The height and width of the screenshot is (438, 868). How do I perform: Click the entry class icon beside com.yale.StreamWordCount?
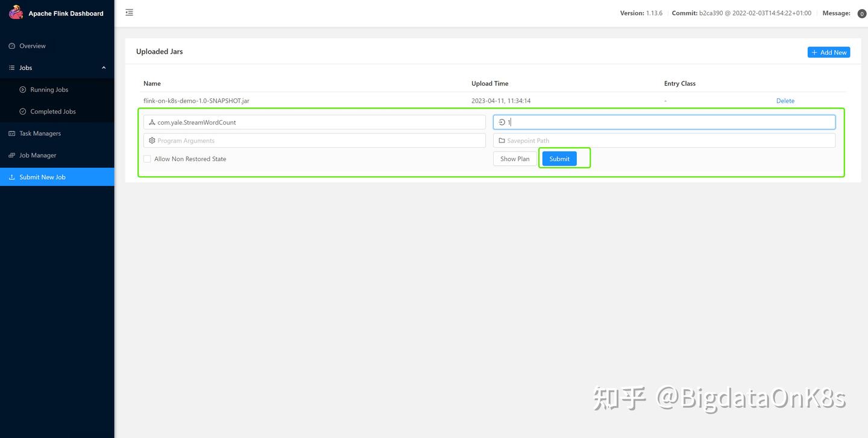[152, 122]
